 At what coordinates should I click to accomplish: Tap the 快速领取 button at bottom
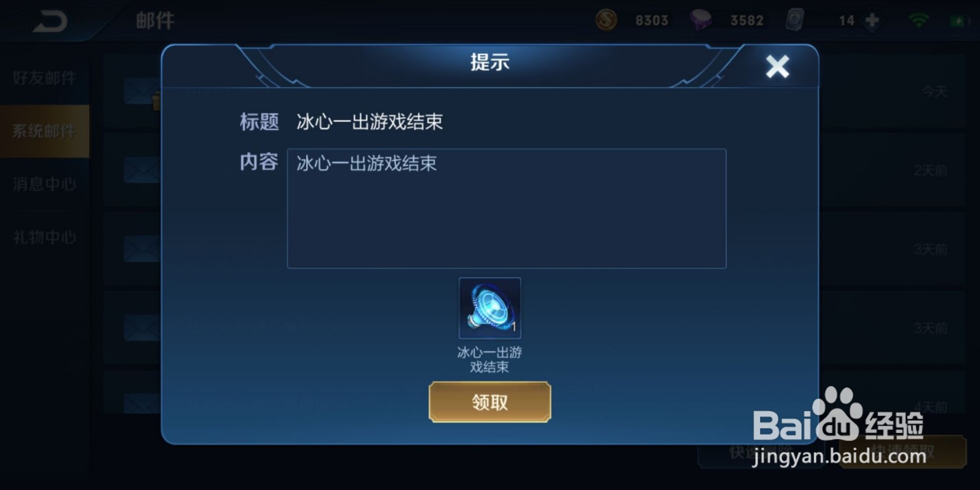coord(903,452)
